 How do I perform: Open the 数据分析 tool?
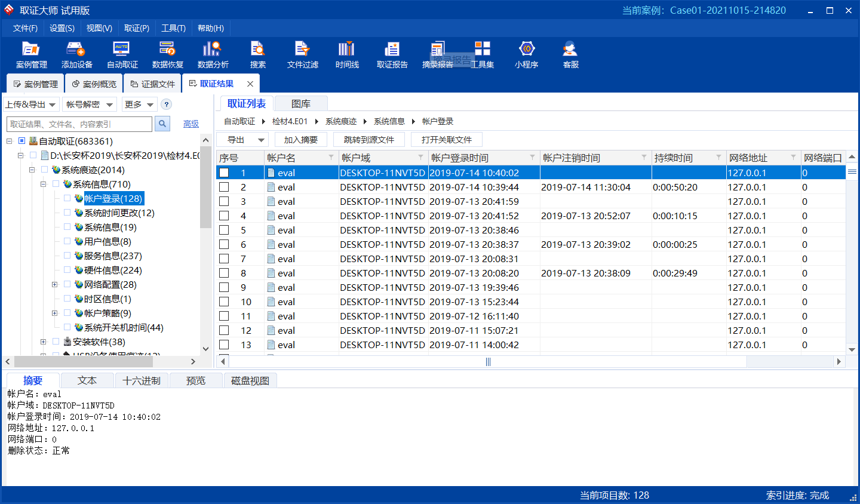(x=213, y=55)
